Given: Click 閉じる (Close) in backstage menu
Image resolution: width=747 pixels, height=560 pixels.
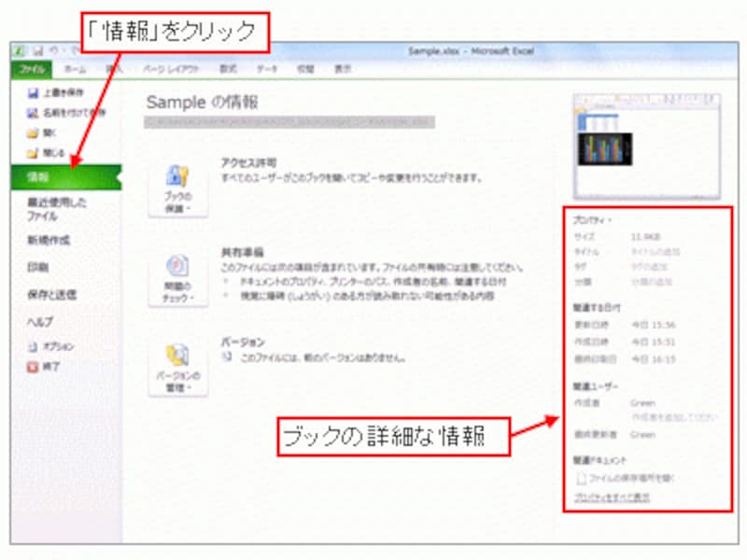Looking at the screenshot, I should coord(46,153).
